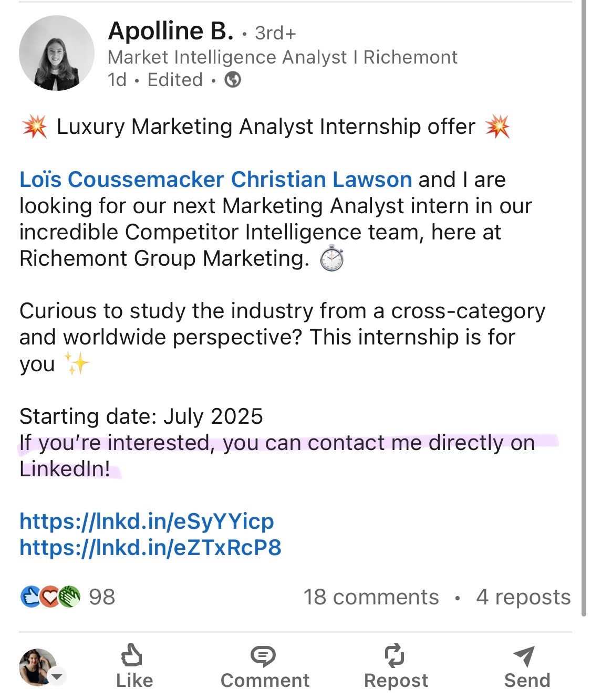Click the scrollbar on the right edge

tap(584, 308)
